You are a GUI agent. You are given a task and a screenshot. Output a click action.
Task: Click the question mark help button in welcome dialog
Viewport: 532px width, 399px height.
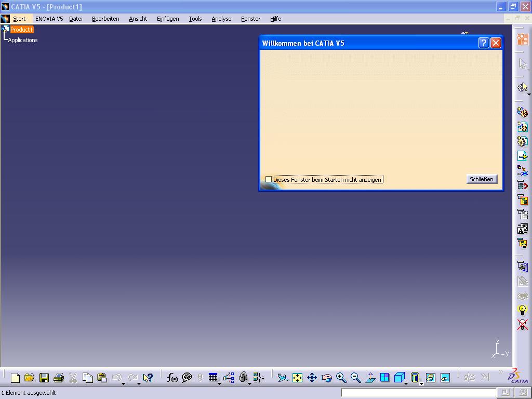(x=484, y=43)
